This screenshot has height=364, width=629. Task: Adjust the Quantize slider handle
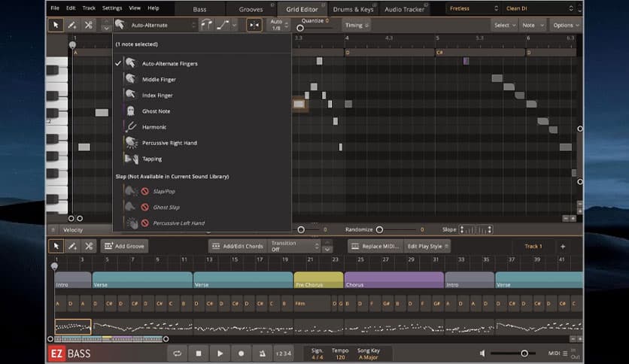coord(300,28)
